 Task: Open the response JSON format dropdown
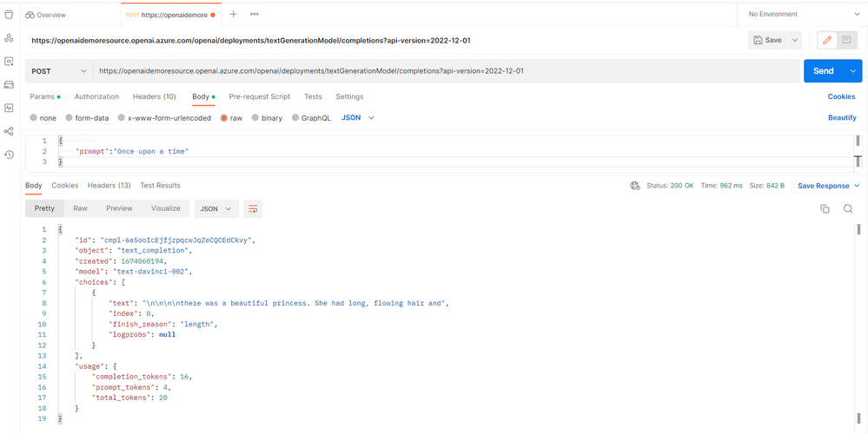tap(215, 208)
